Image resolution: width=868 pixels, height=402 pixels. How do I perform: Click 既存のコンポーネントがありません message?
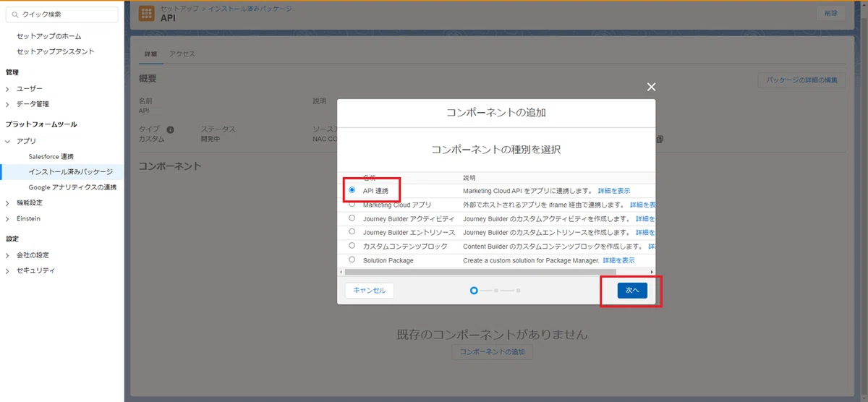(x=493, y=335)
